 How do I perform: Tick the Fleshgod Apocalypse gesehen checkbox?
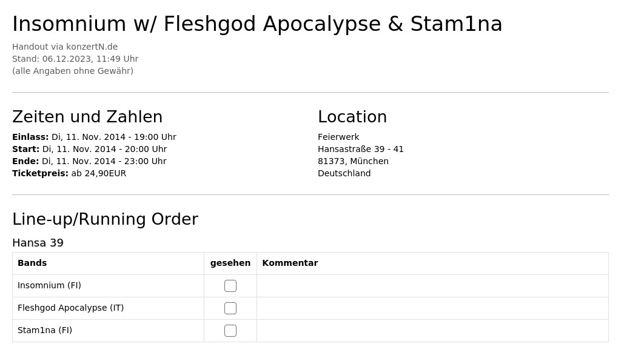pyautogui.click(x=230, y=308)
